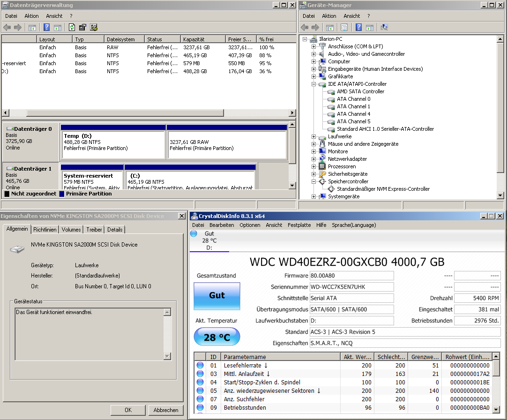The width and height of the screenshot is (507, 420).
Task: Click status circle of Mittl. Anlaufzeit row
Action: tap(200, 374)
